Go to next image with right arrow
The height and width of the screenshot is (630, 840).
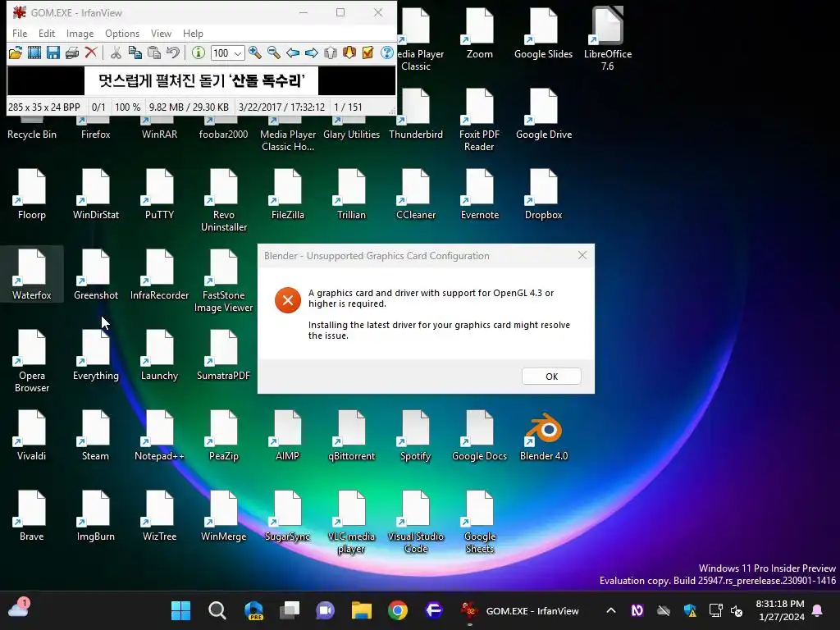[311, 52]
